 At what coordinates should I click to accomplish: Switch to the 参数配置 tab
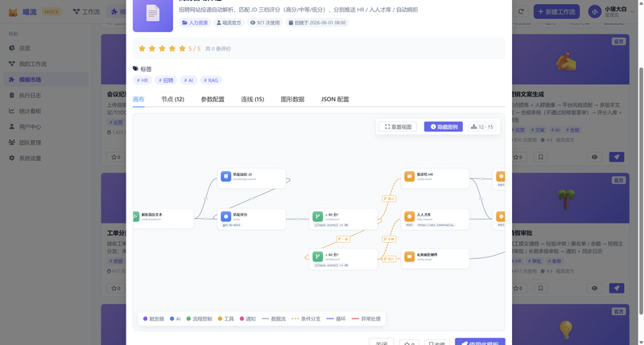tap(213, 99)
